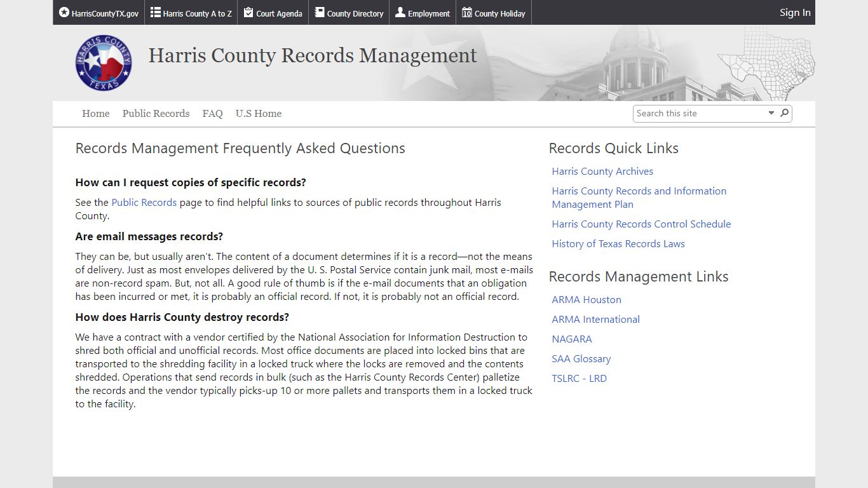Screen dimensions: 868x488
Task: Open Harris County Records Control Schedule
Action: coord(641,224)
